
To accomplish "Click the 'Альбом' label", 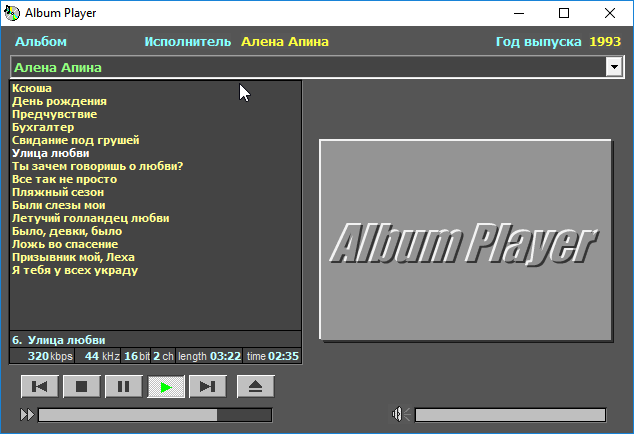I will coord(41,42).
